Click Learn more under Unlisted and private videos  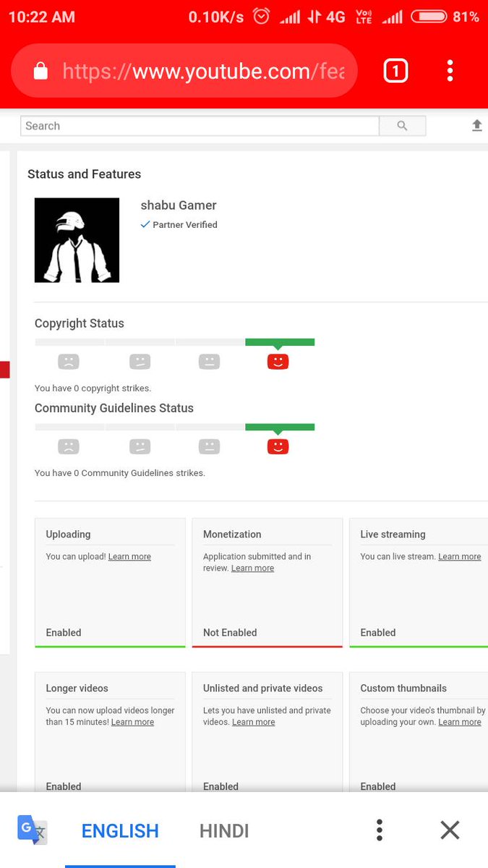click(x=253, y=722)
